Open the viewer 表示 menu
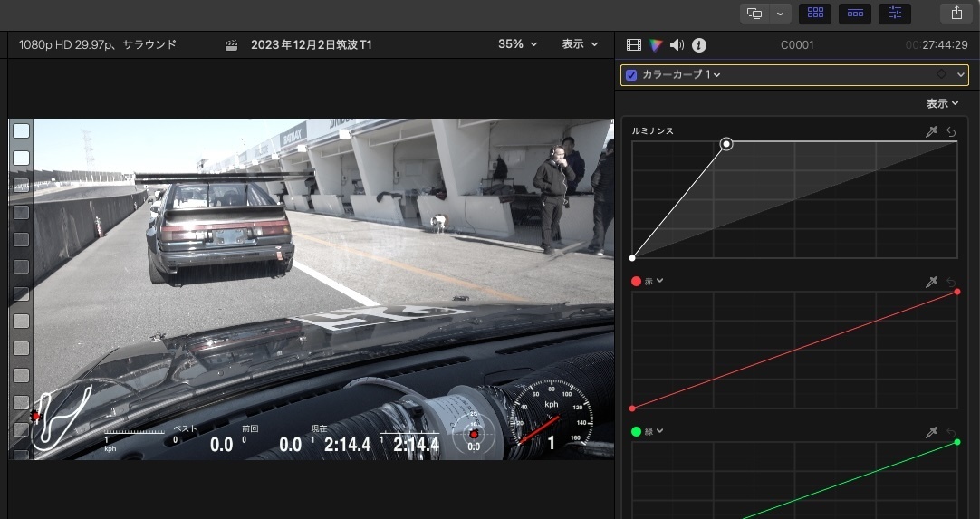 (580, 44)
